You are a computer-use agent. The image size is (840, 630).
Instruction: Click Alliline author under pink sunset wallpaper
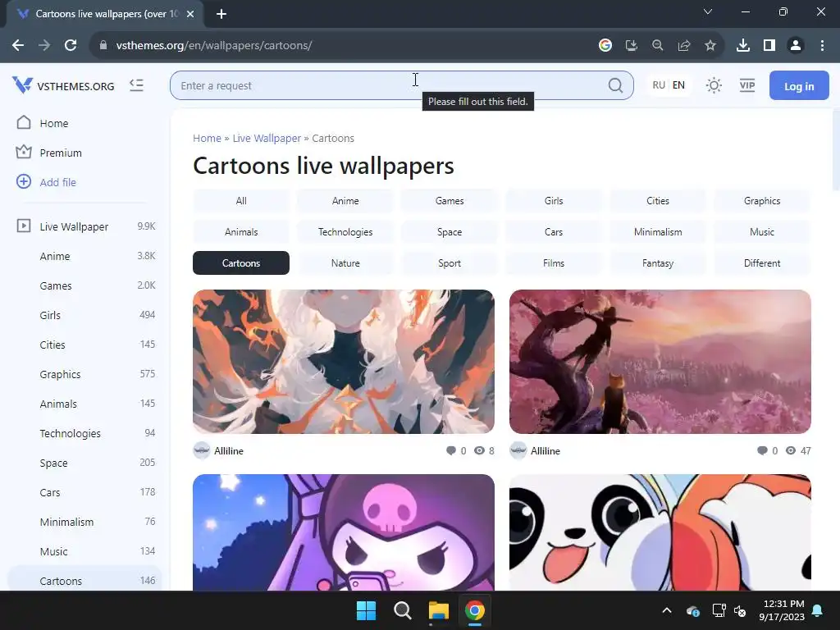[545, 451]
